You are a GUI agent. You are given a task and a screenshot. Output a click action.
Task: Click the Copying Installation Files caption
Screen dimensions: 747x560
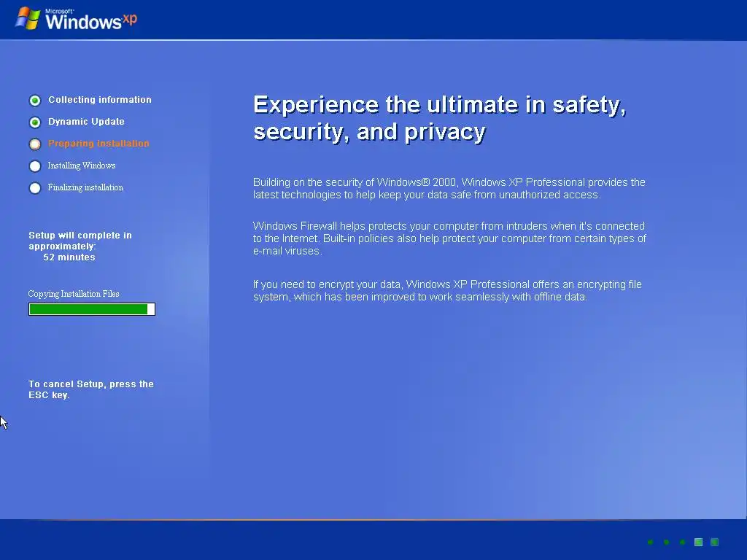coord(74,294)
